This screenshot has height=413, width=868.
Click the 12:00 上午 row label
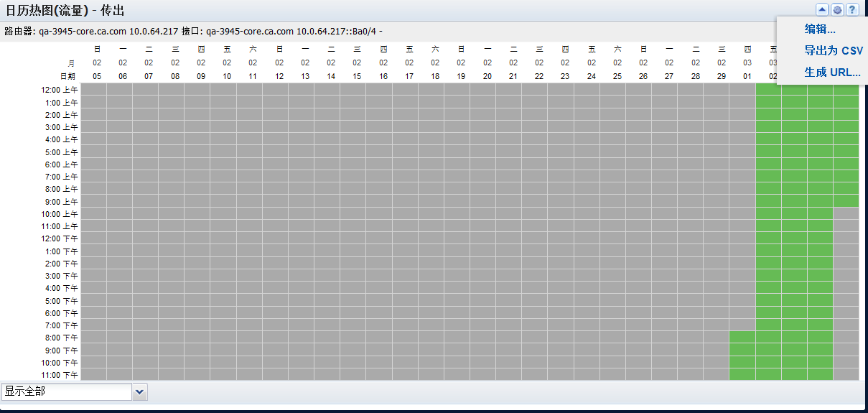61,90
